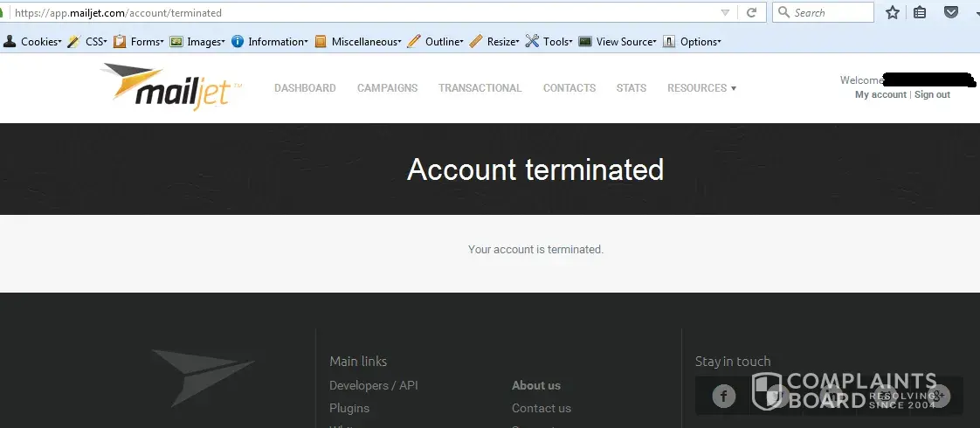Image resolution: width=980 pixels, height=428 pixels.
Task: Open the CAMPAIGNS navigation tab
Action: point(387,88)
